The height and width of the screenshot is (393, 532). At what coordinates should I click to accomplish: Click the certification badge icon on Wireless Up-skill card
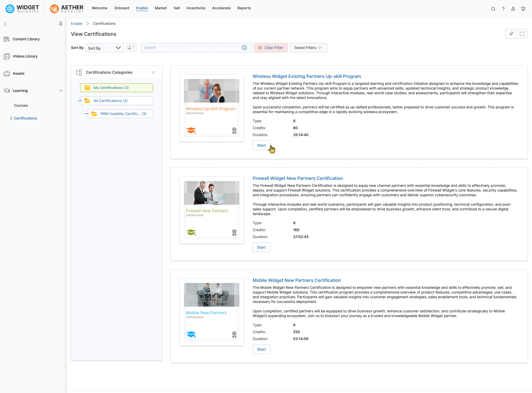234,131
